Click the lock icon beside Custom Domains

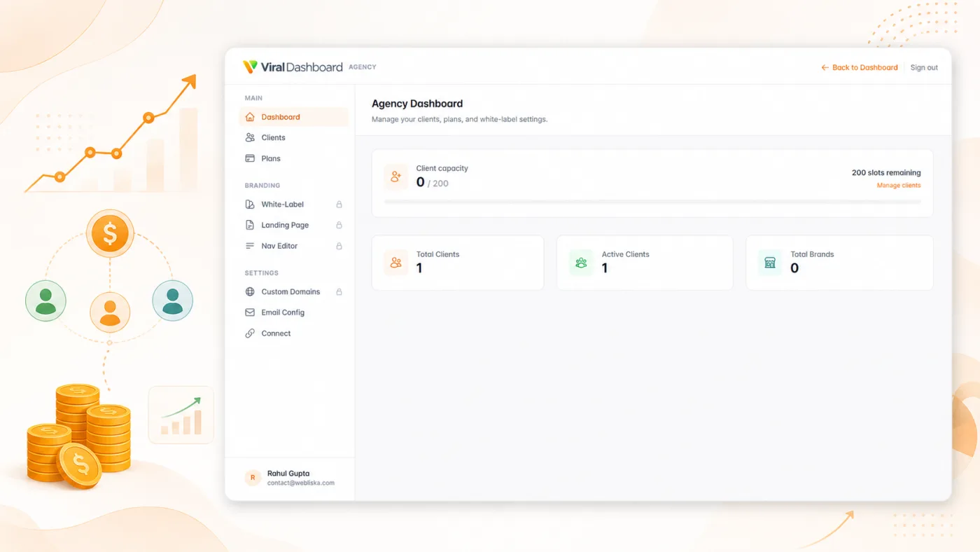pyautogui.click(x=339, y=291)
